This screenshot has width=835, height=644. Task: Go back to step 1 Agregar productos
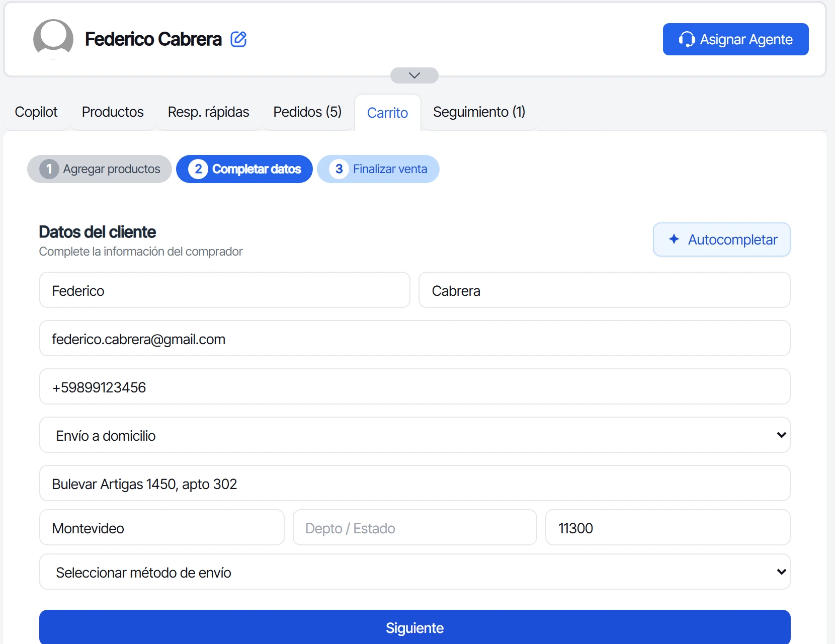[x=100, y=169]
